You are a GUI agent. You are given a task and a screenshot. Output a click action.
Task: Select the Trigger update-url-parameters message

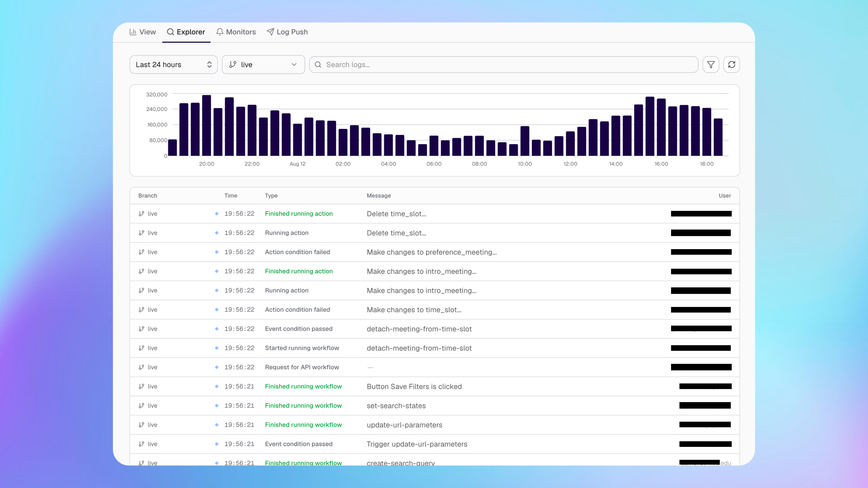pos(417,444)
